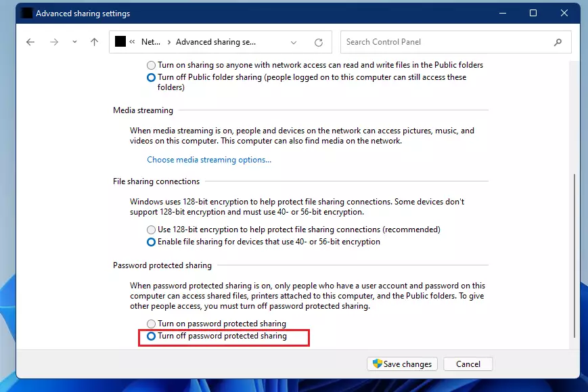
Task: Click the File sharing connections heading
Action: coord(156,181)
